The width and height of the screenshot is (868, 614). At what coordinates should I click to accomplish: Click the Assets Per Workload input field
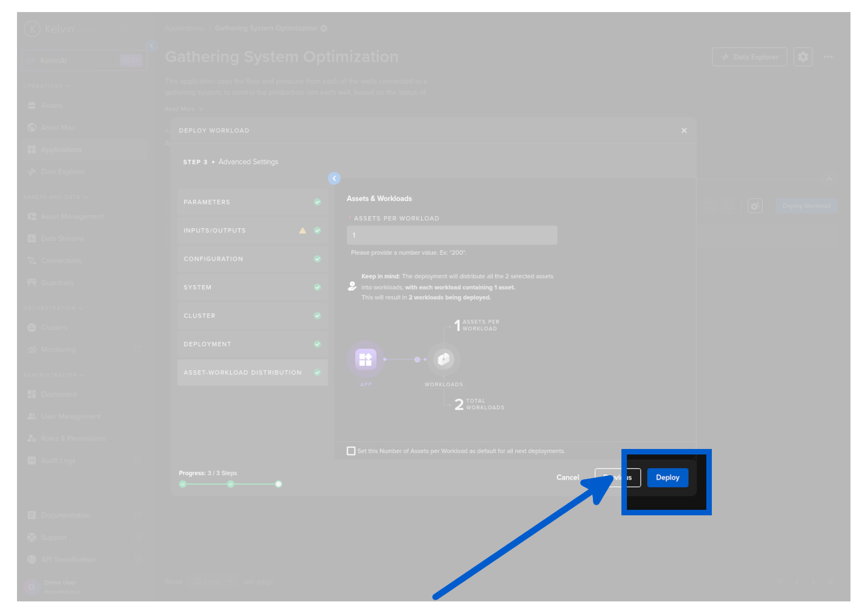click(452, 235)
